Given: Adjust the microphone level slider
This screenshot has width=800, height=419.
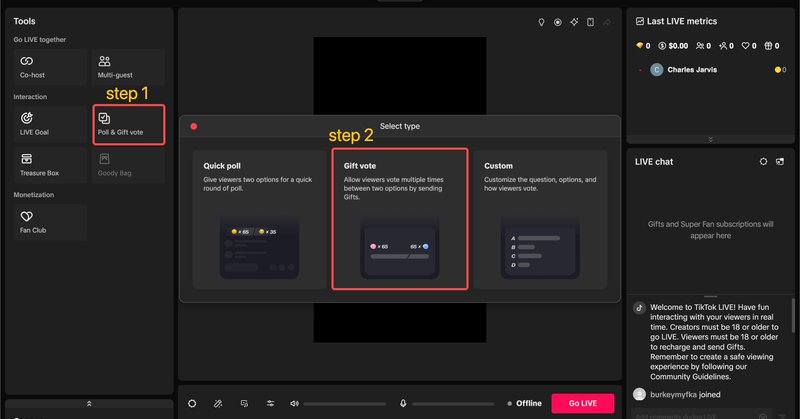Looking at the screenshot, I should coord(453,404).
